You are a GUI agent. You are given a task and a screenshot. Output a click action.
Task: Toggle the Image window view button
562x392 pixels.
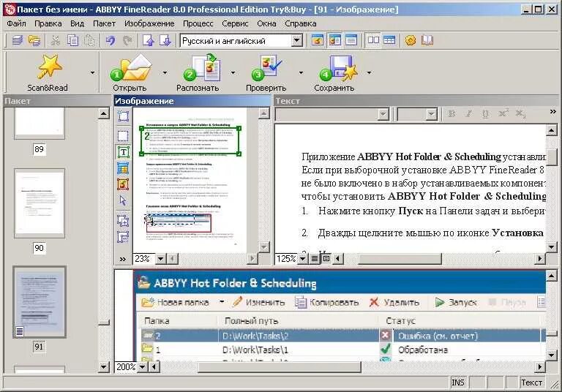pos(334,40)
